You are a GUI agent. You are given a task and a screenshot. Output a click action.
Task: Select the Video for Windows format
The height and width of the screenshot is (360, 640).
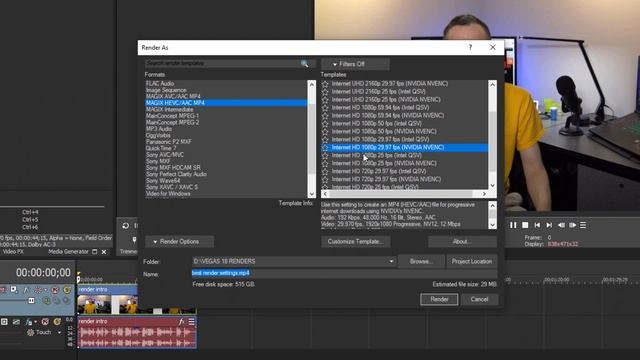(x=168, y=193)
